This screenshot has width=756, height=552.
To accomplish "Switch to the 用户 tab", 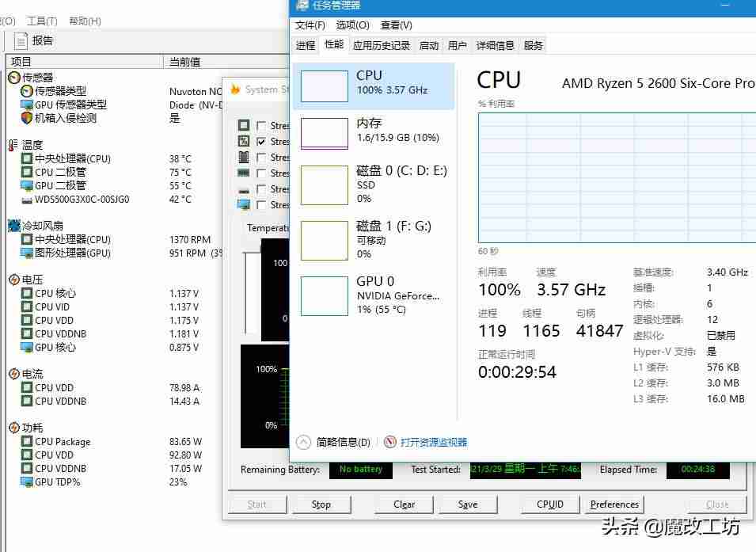I will [x=457, y=45].
